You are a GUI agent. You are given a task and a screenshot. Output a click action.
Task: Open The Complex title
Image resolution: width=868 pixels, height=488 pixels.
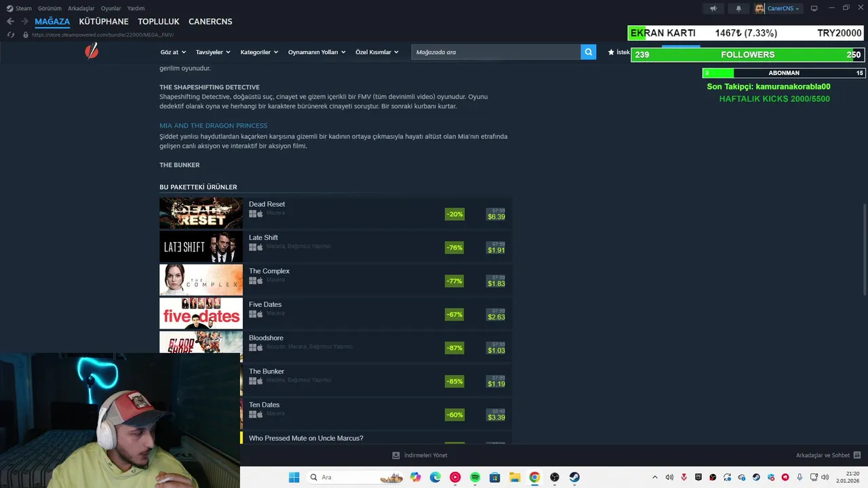coord(269,270)
